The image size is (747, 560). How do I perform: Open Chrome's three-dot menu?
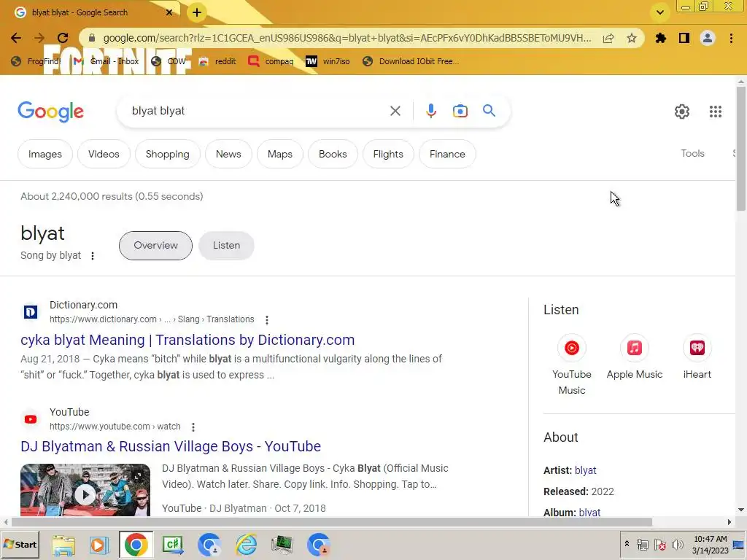[x=731, y=38]
